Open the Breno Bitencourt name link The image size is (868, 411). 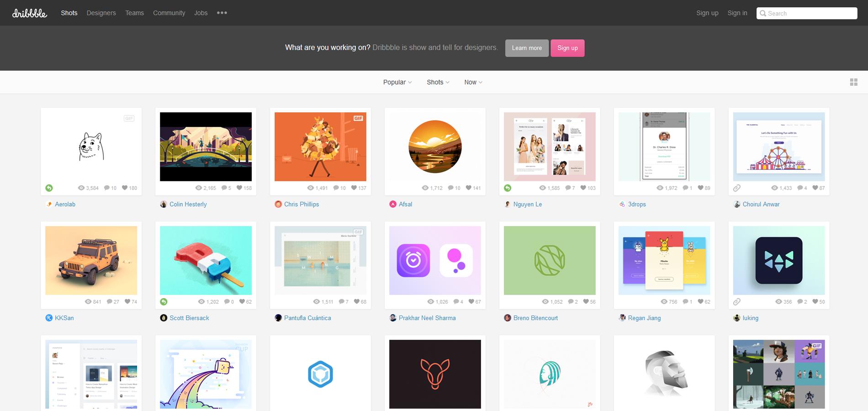535,318
